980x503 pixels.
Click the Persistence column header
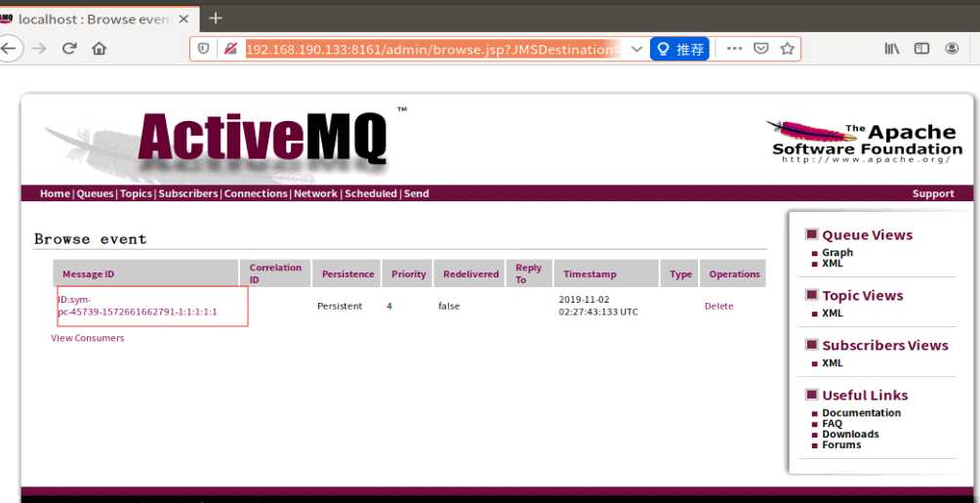coord(348,274)
